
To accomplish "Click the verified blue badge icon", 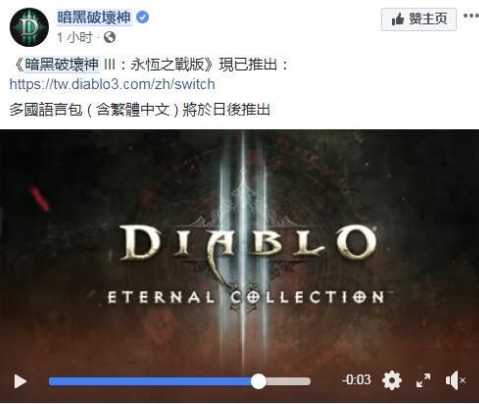I will (x=143, y=17).
